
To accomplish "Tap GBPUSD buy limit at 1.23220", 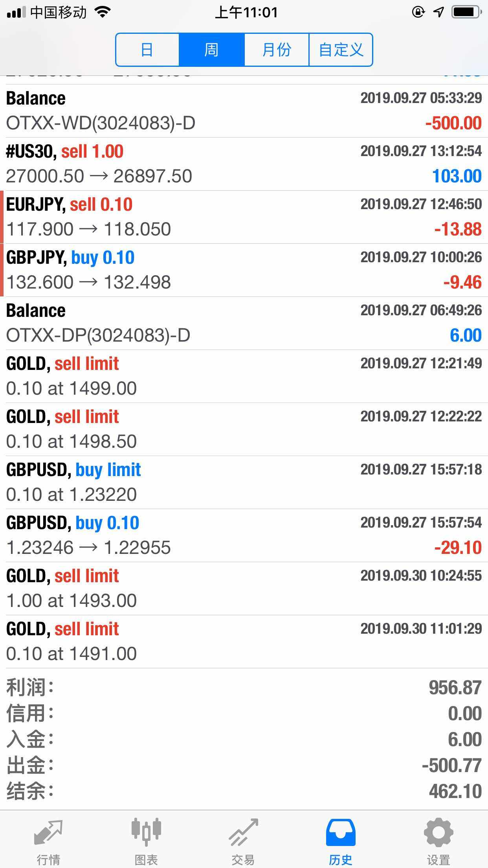I will [244, 482].
